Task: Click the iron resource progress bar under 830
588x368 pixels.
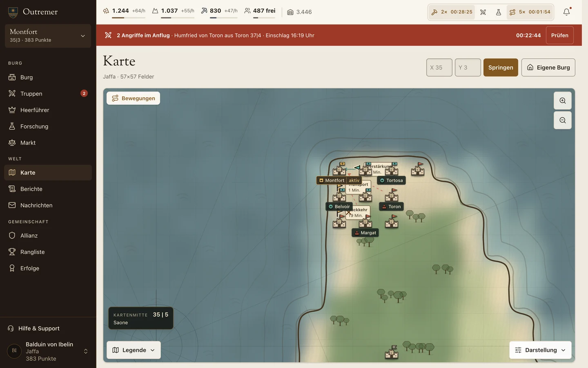Action: (223, 18)
